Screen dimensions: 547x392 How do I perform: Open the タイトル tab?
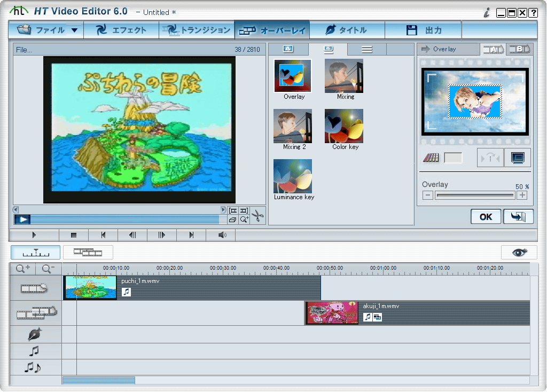347,30
